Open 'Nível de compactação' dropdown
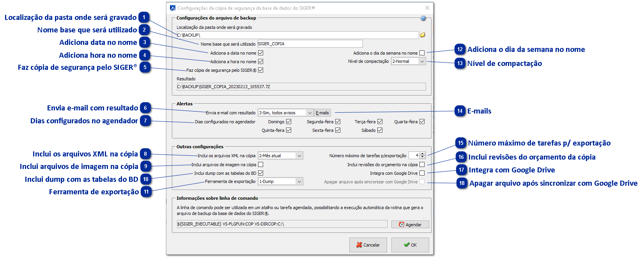 (x=409, y=61)
